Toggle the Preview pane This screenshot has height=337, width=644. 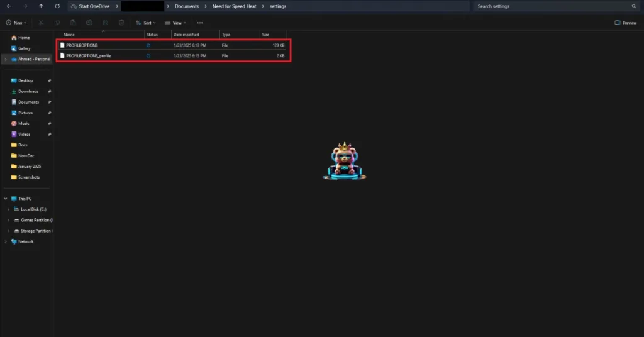point(625,23)
